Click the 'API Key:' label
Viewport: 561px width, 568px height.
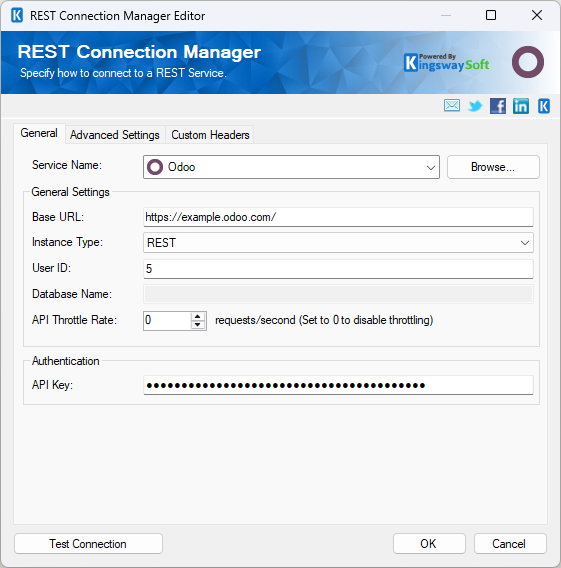pos(53,385)
